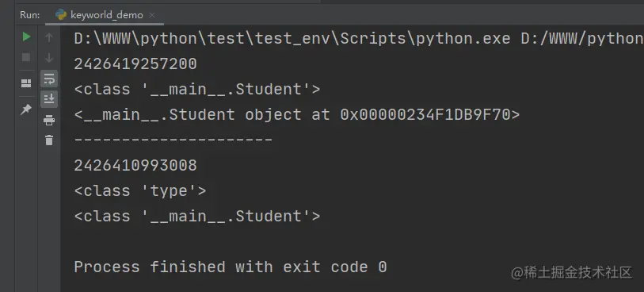Image resolution: width=644 pixels, height=292 pixels.
Task: Click the Run panel label
Action: click(30, 15)
